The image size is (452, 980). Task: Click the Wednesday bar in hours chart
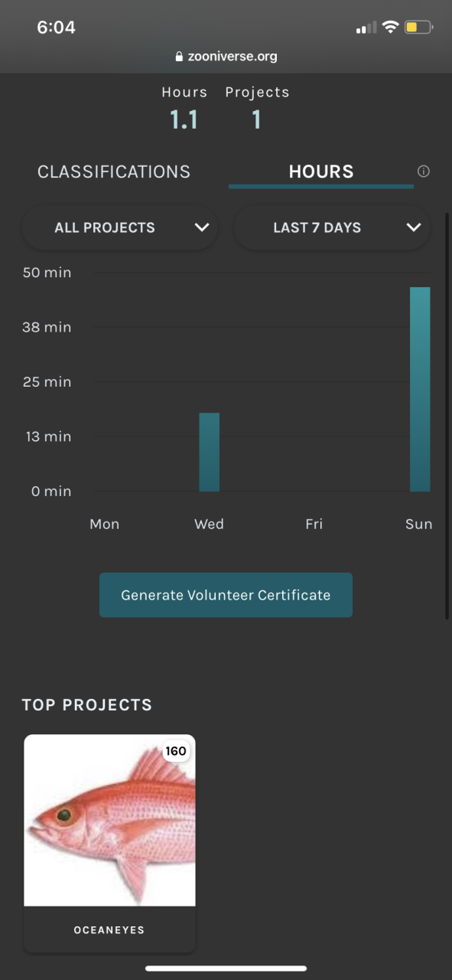210,452
